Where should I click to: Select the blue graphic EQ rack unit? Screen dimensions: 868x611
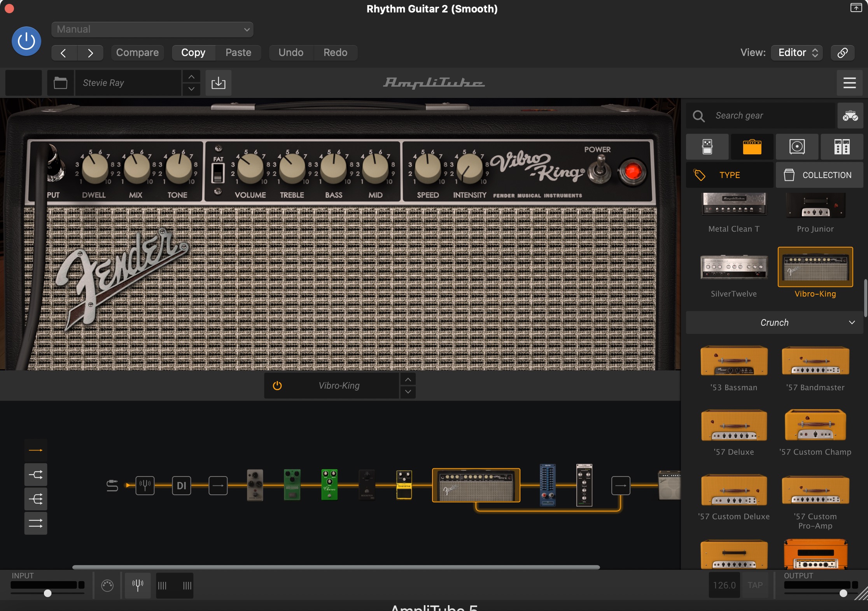pyautogui.click(x=548, y=485)
